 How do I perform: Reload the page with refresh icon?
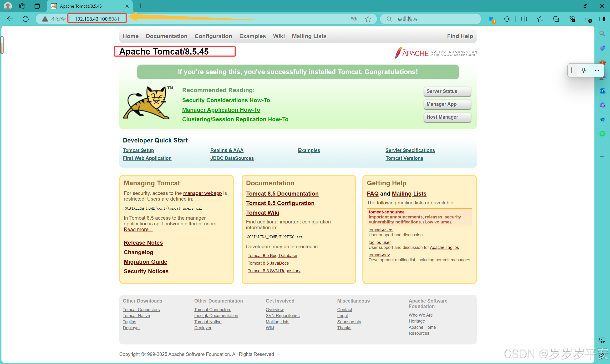pyautogui.click(x=26, y=19)
